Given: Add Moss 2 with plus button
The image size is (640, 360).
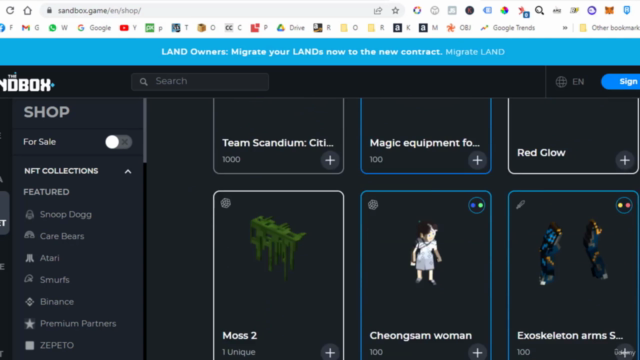Looking at the screenshot, I should tap(330, 352).
